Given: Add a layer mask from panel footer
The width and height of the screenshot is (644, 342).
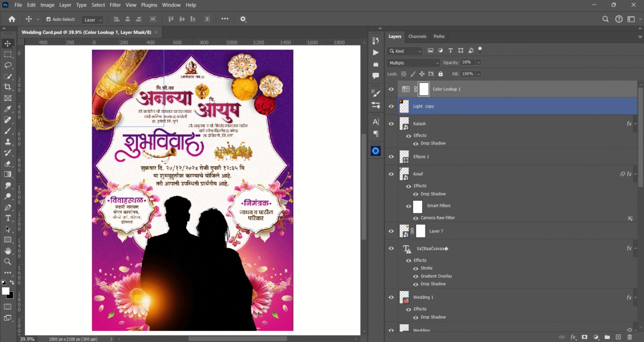Looking at the screenshot, I should (585, 337).
